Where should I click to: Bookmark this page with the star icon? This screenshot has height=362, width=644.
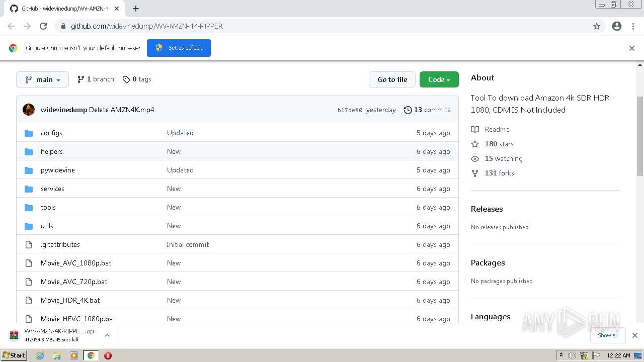tap(597, 26)
